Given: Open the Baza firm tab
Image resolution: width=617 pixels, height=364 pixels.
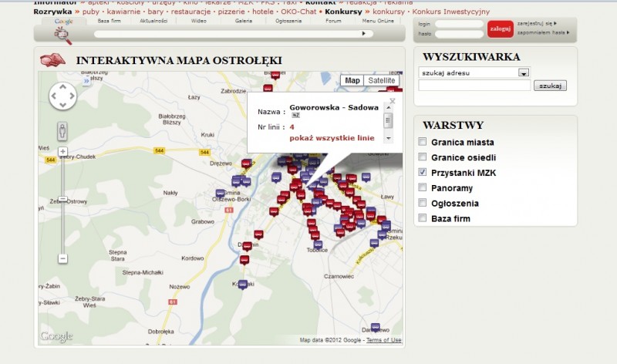Looking at the screenshot, I should pyautogui.click(x=109, y=21).
